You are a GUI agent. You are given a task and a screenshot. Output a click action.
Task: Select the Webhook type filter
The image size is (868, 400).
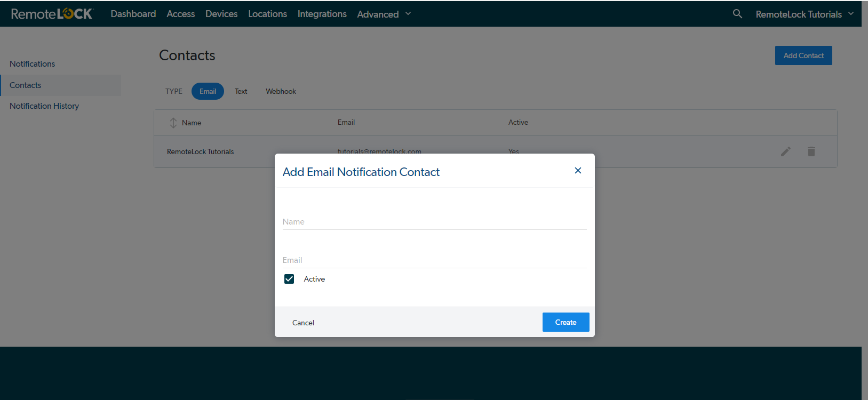(281, 91)
